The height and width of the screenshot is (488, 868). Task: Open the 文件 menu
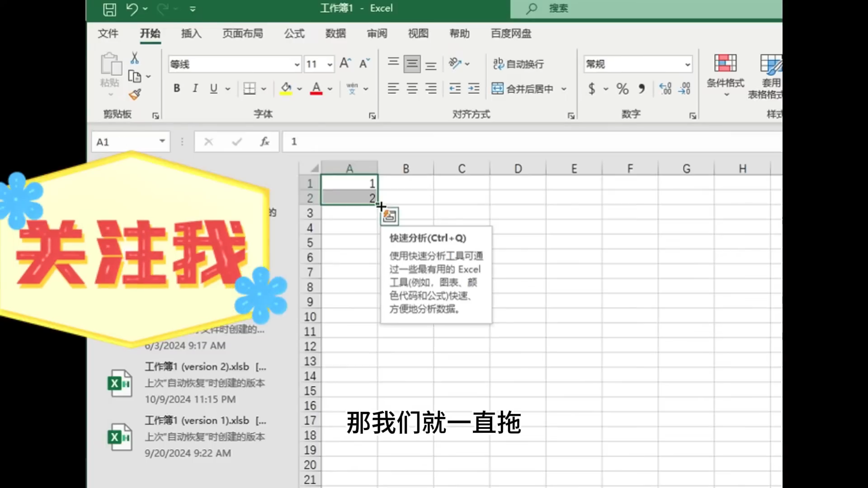pyautogui.click(x=108, y=33)
